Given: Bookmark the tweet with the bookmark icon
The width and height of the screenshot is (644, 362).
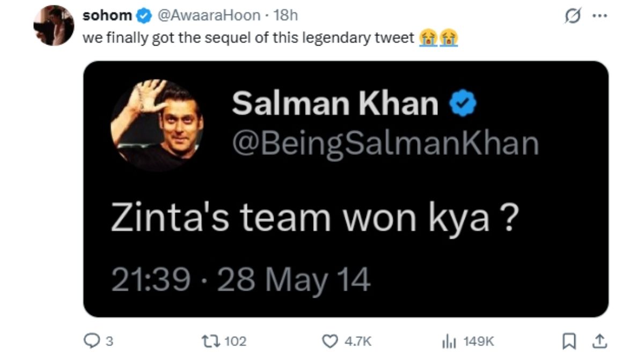Looking at the screenshot, I should (570, 340).
